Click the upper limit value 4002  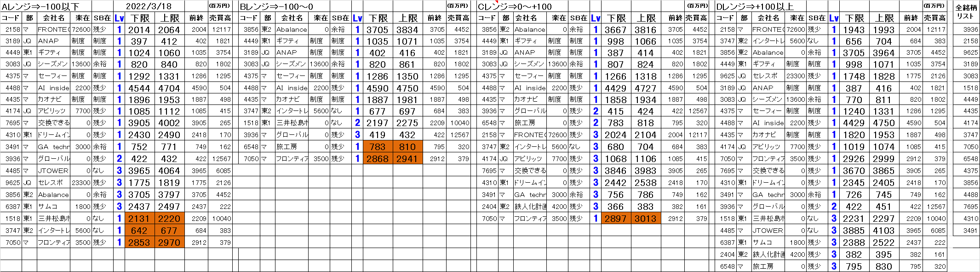[169, 123]
